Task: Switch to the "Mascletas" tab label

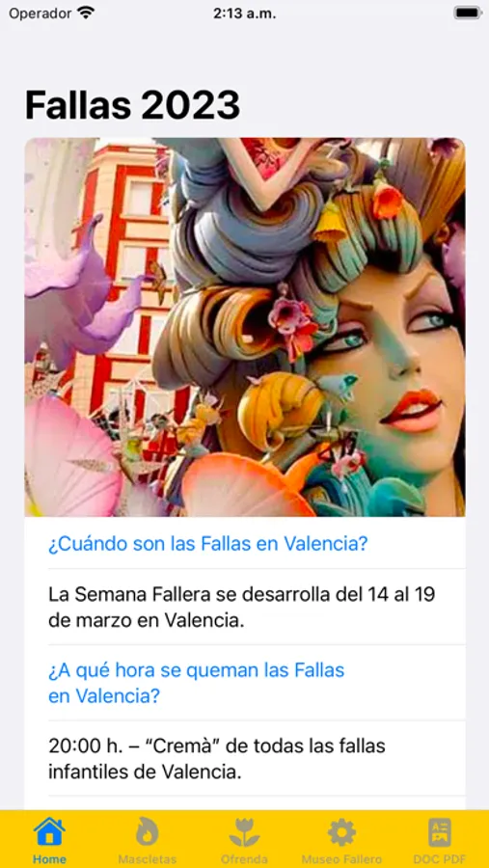Action: [x=147, y=859]
